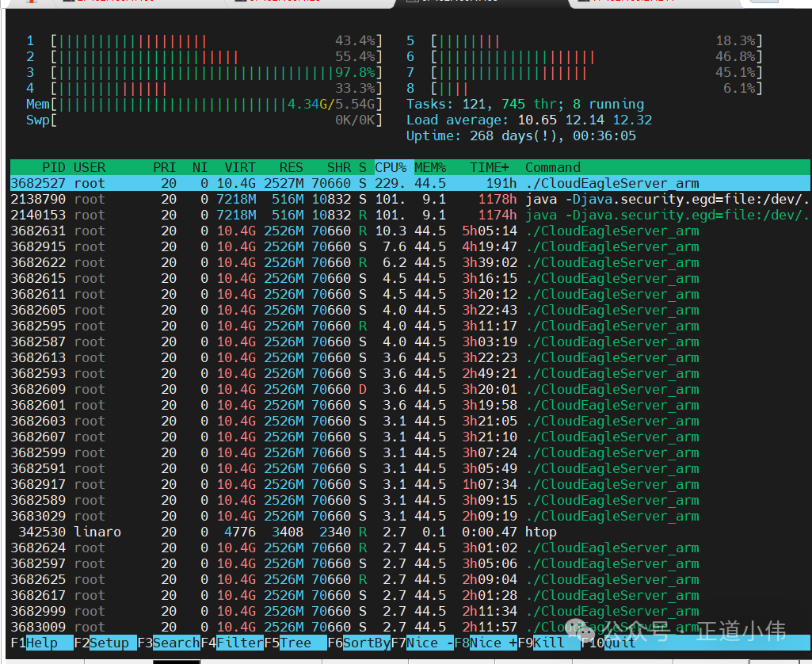Select process row PID 3682595
The height and width of the screenshot is (664, 812).
(x=410, y=326)
